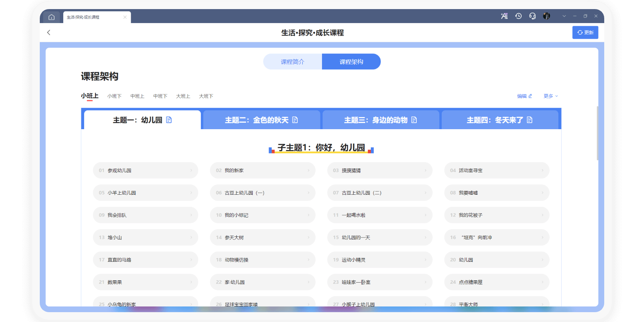
Task: Open lesson 01 参观幼儿园
Action: [145, 170]
